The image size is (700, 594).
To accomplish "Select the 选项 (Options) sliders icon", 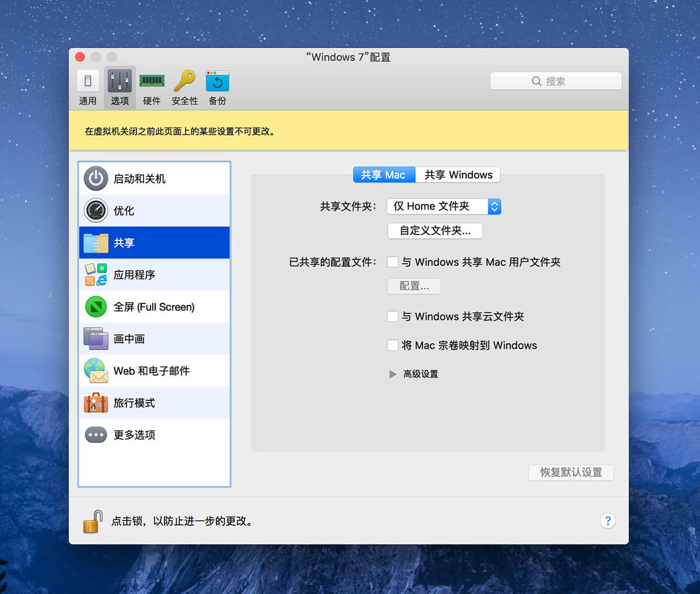I will tap(120, 81).
